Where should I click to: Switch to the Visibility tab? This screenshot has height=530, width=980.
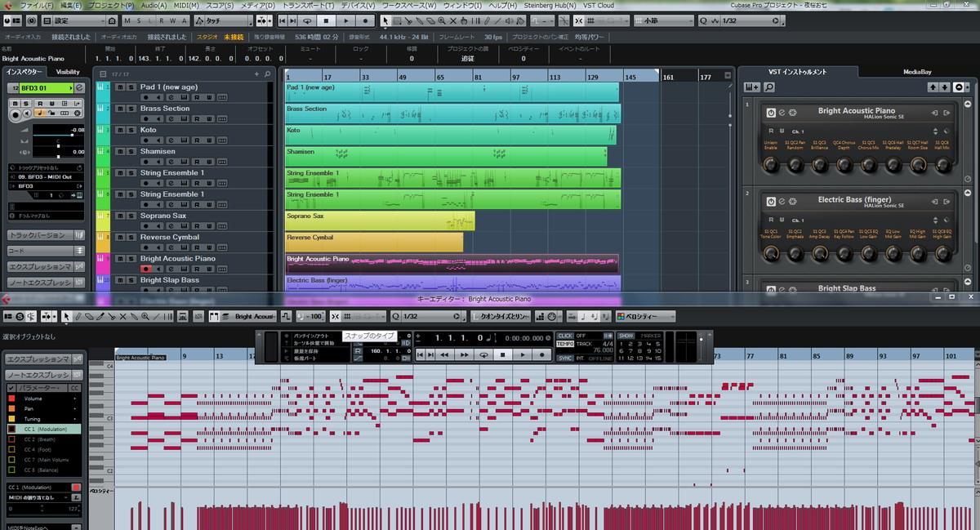click(x=68, y=72)
